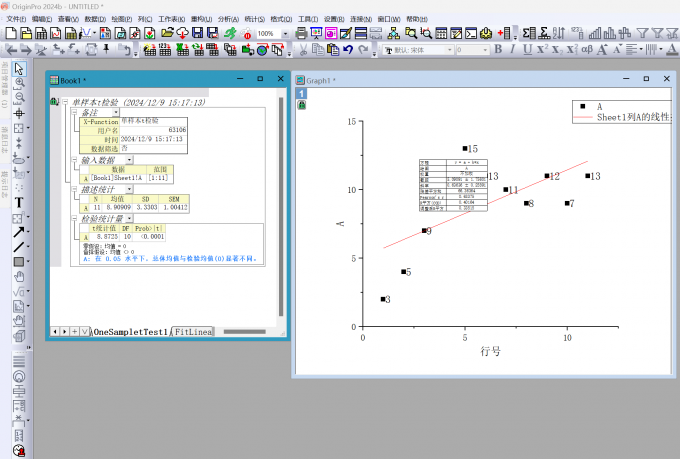
Task: Create a new graph window
Action: click(56, 33)
